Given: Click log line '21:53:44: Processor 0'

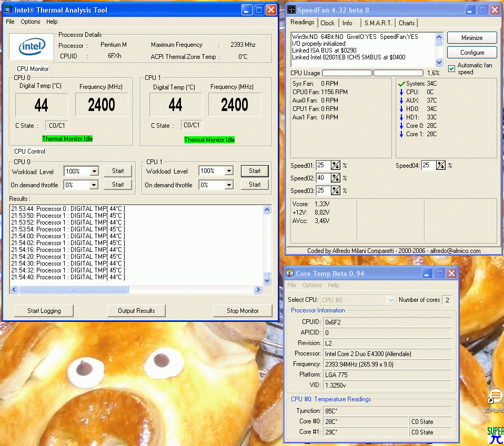Looking at the screenshot, I should pos(68,209).
